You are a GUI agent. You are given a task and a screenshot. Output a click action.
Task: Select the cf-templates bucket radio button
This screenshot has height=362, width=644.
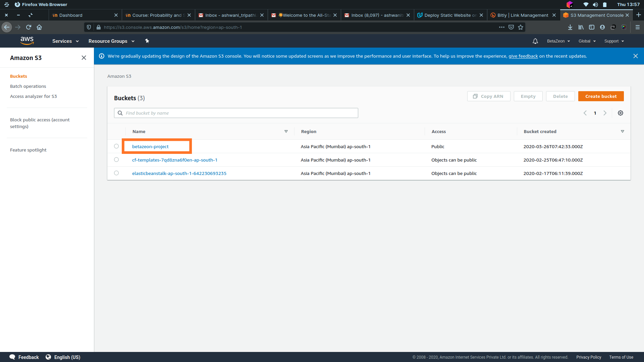[x=116, y=160]
